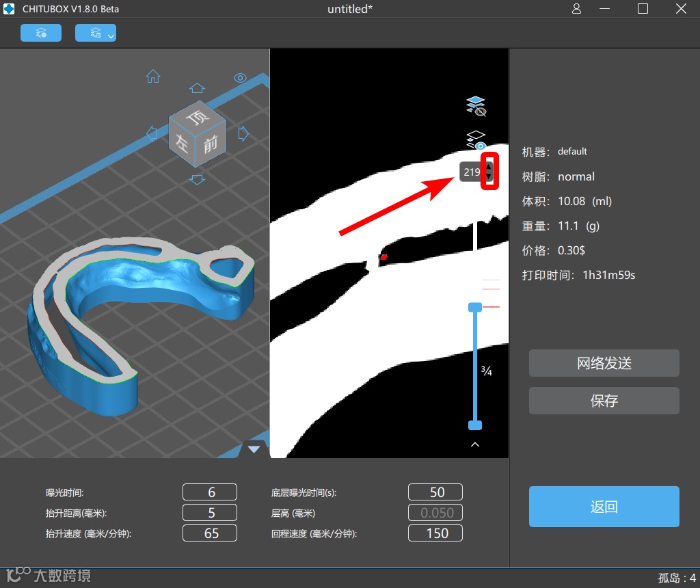Click the CHITUBOX app logo icon
Viewport: 700px width, 588px height.
(9, 9)
